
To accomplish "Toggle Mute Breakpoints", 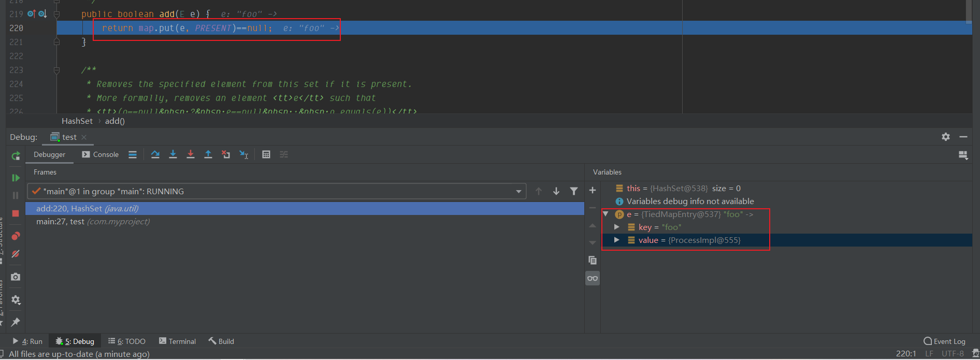I will click(x=16, y=254).
